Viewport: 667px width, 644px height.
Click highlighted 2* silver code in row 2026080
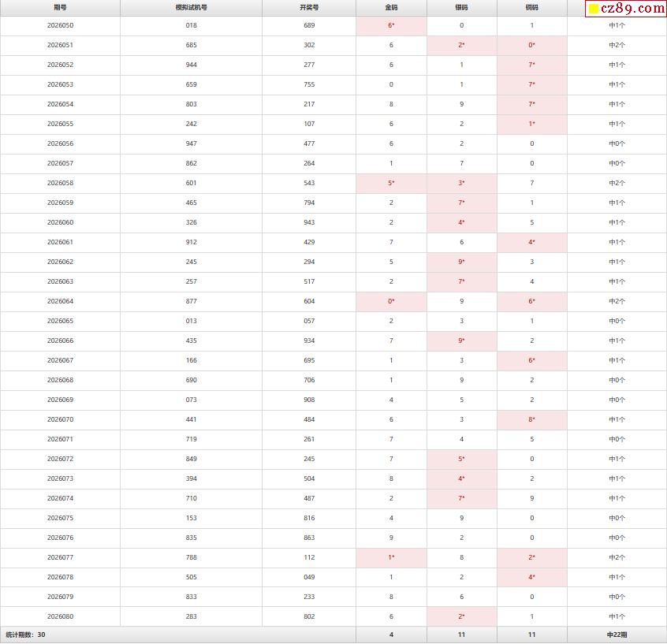[x=462, y=616]
